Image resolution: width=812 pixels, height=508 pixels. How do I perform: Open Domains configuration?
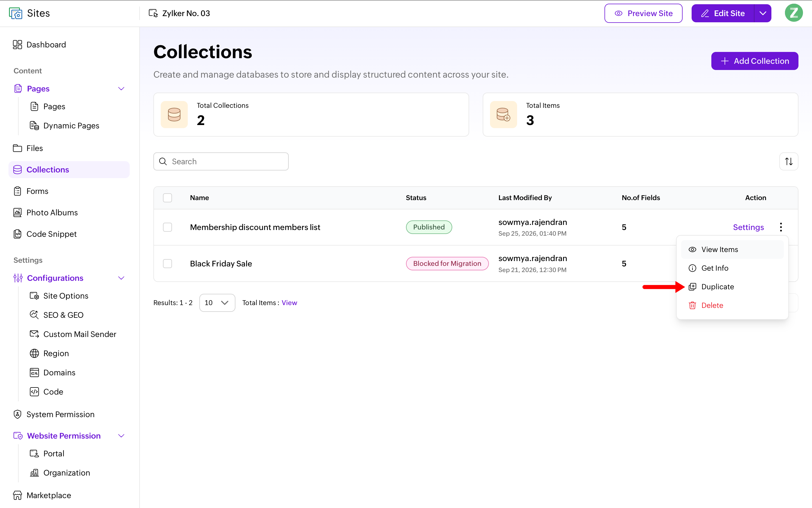(x=53, y=373)
